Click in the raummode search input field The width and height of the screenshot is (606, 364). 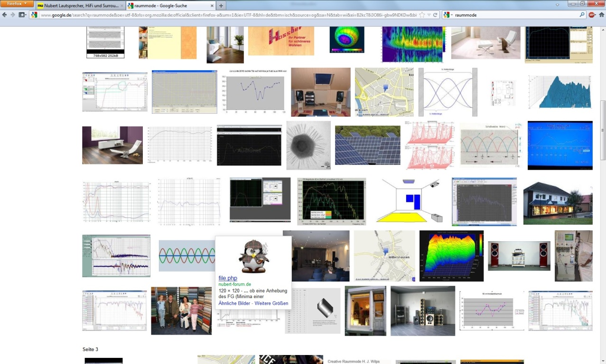(513, 15)
